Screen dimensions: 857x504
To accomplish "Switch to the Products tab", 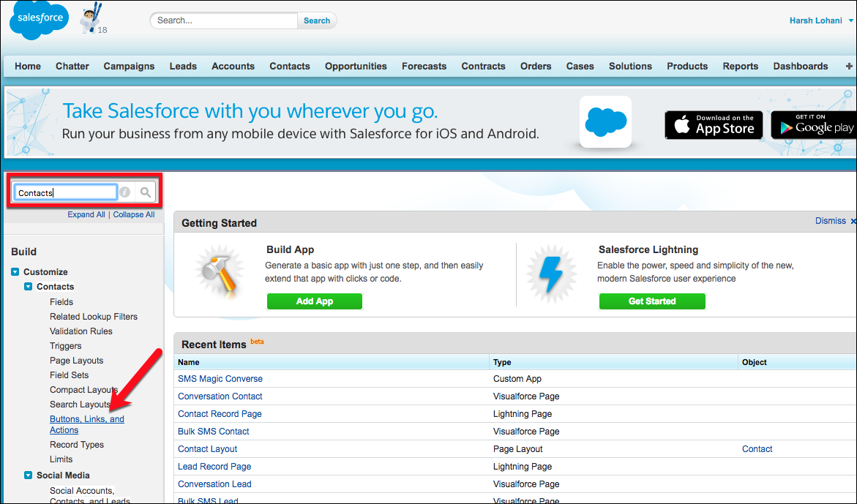I will (x=687, y=66).
